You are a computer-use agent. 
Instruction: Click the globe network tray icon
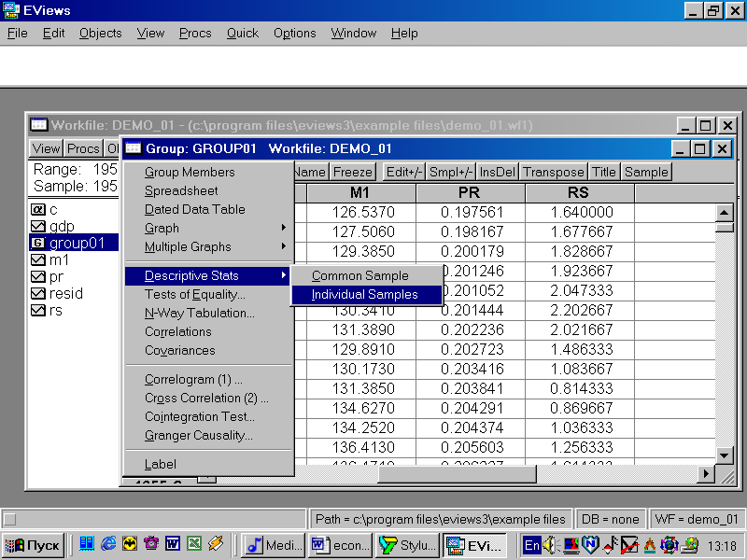pyautogui.click(x=669, y=545)
